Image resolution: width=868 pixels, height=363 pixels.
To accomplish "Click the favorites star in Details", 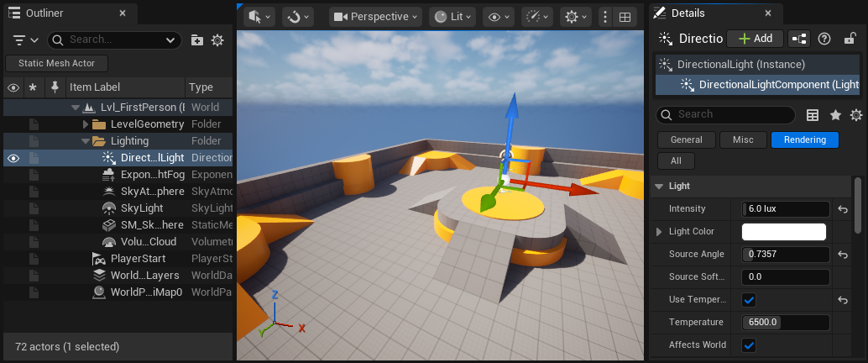I will point(835,115).
